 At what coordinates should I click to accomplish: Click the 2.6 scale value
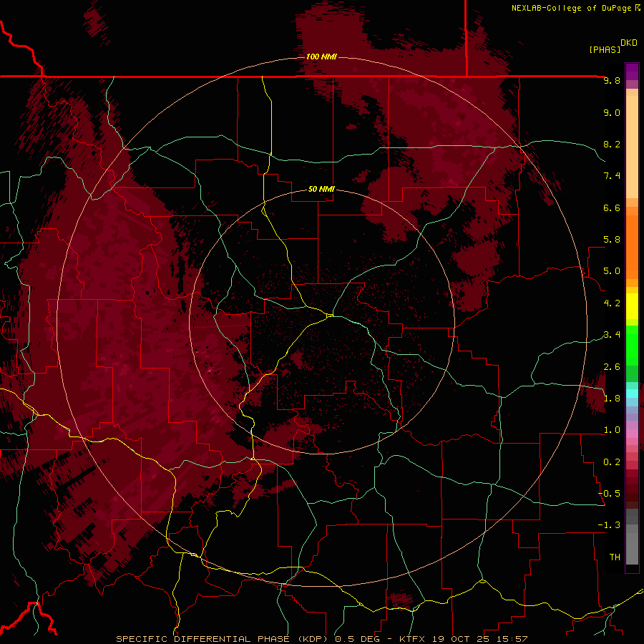click(612, 367)
